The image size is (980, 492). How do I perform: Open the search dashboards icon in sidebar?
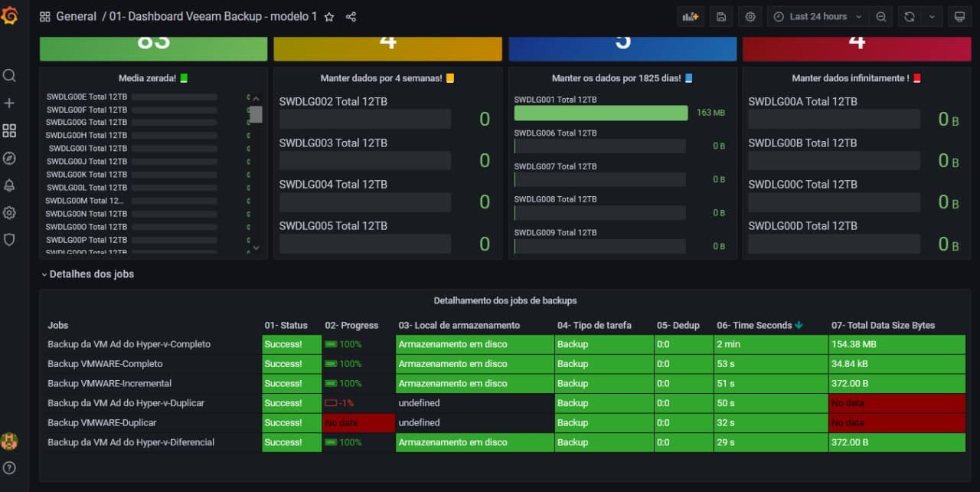[9, 75]
